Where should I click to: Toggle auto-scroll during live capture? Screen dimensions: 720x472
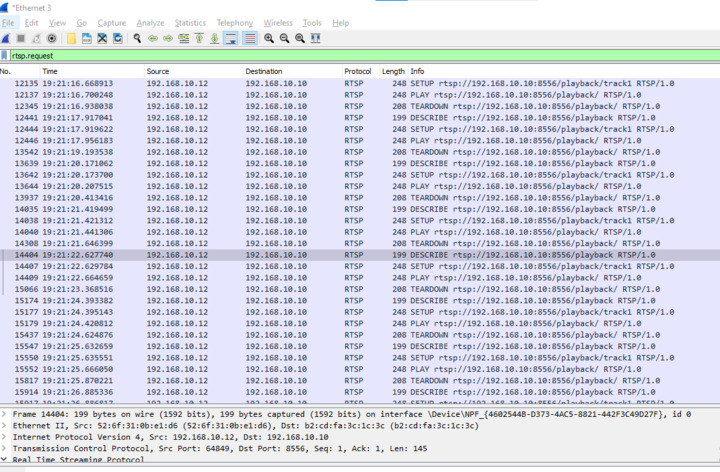(x=231, y=38)
